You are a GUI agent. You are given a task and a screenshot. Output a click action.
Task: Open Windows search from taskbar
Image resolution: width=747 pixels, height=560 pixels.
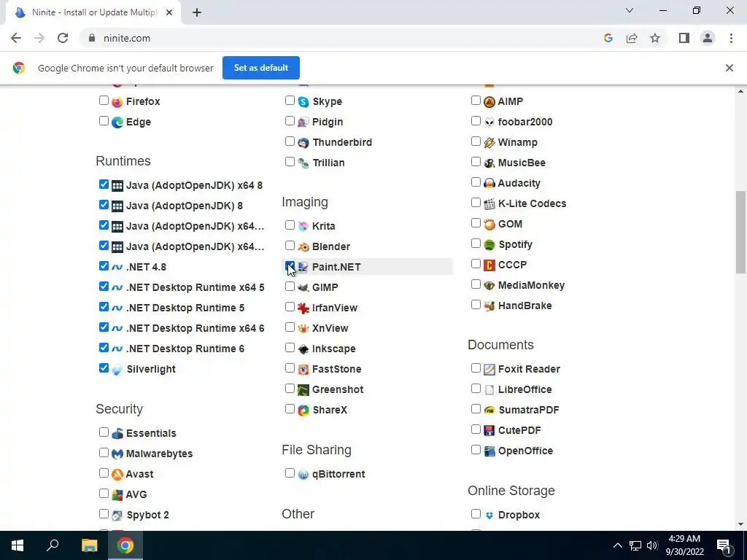tap(53, 545)
